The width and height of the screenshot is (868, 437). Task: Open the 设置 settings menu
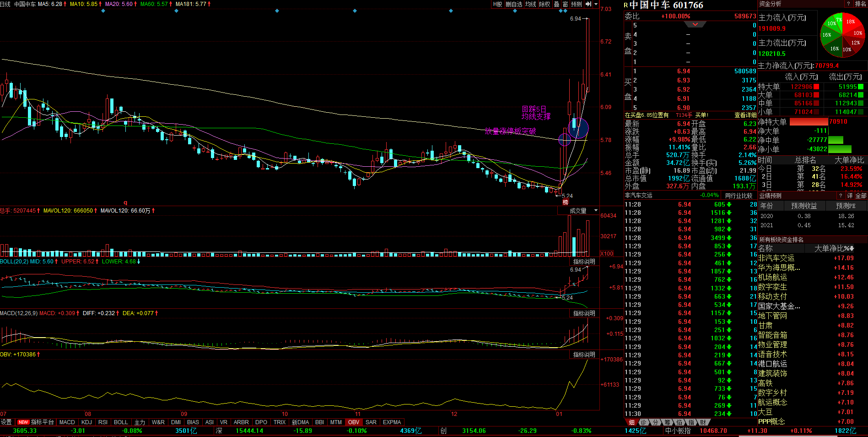click(6, 422)
